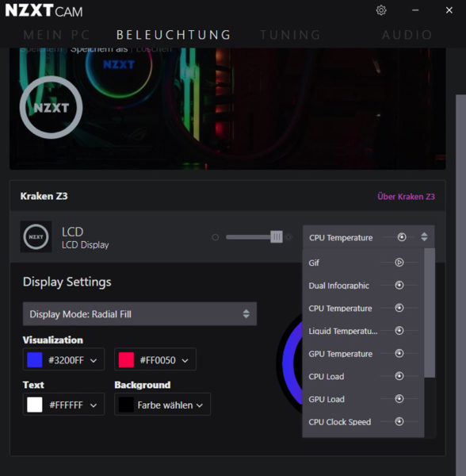The image size is (466, 476).
Task: Click the Background label
Action: coord(143,385)
